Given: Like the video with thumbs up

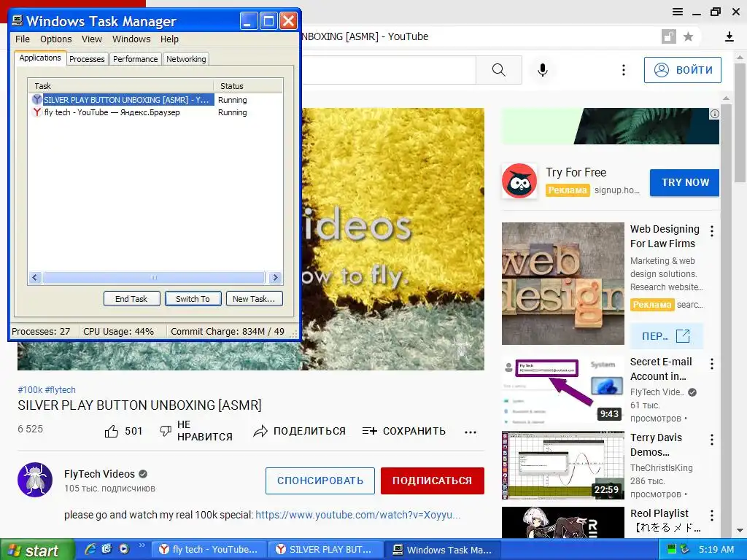Looking at the screenshot, I should pos(112,432).
